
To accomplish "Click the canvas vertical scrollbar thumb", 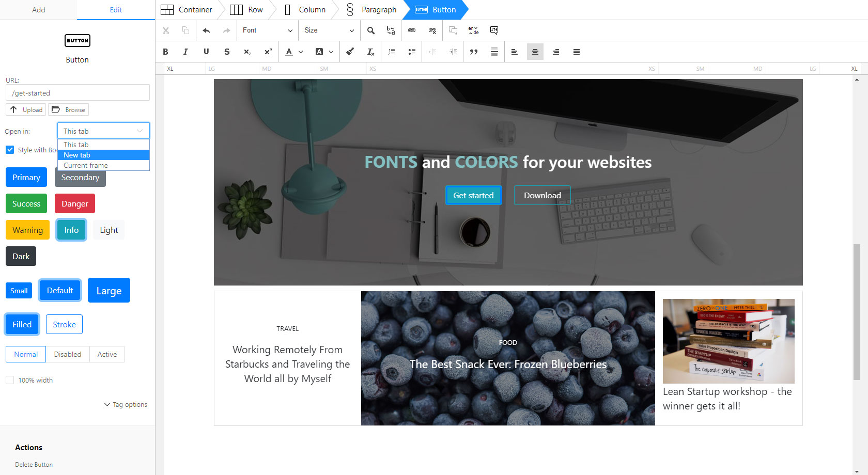I will click(857, 313).
